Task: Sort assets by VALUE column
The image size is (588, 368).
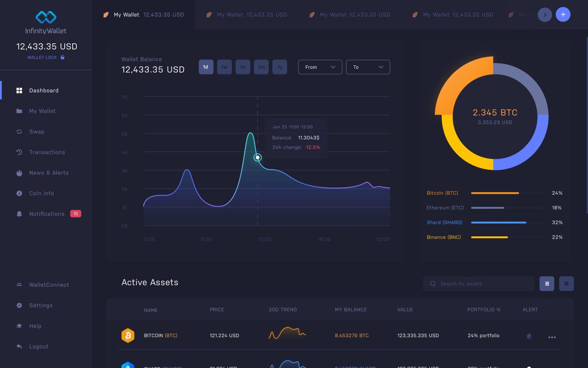Action: (405, 310)
